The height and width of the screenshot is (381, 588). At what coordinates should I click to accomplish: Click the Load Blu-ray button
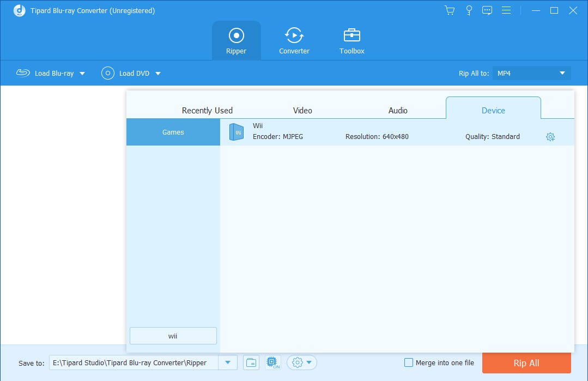(x=45, y=73)
